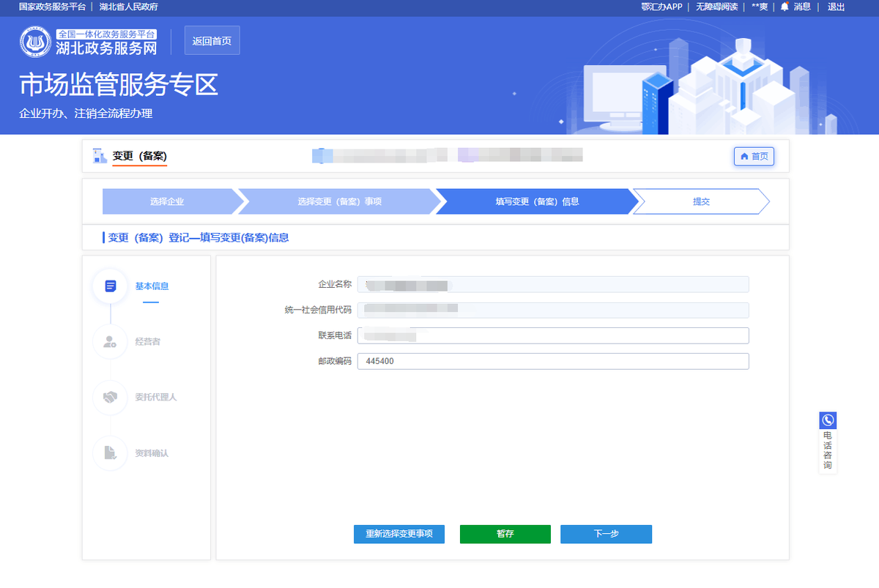Viewport: 879px width, 588px height.
Task: Click the building icon beside 变更(备案)
Action: click(x=100, y=156)
